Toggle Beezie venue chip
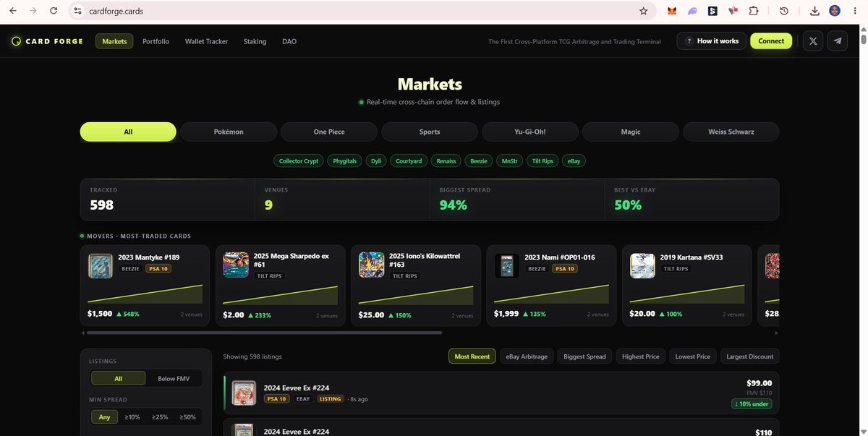This screenshot has height=436, width=868. pos(479,161)
